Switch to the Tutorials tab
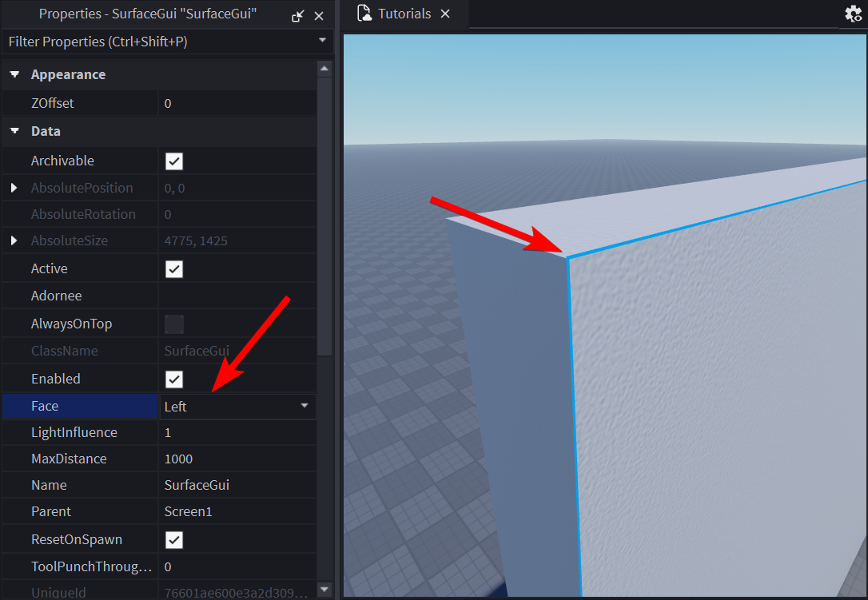The height and width of the screenshot is (600, 868). [x=404, y=14]
